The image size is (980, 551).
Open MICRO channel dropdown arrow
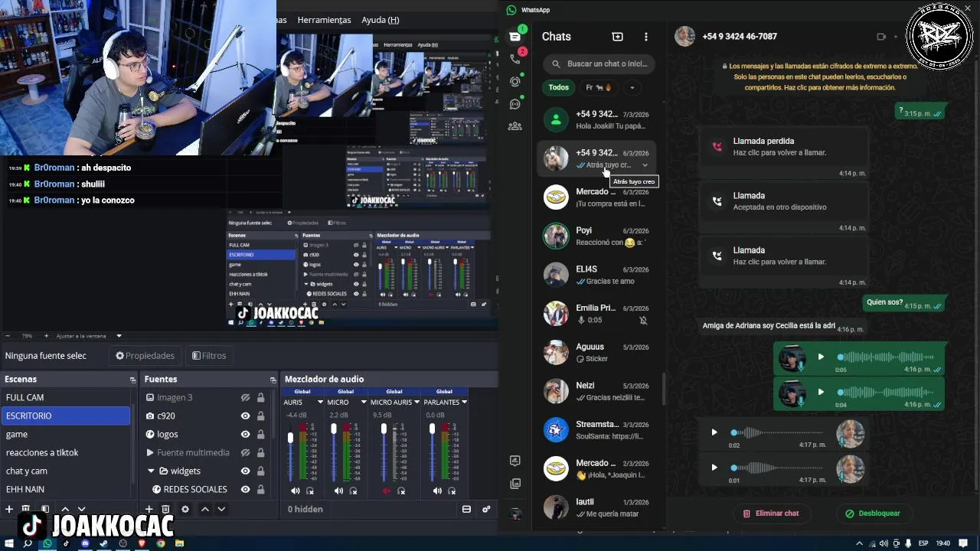tap(363, 402)
